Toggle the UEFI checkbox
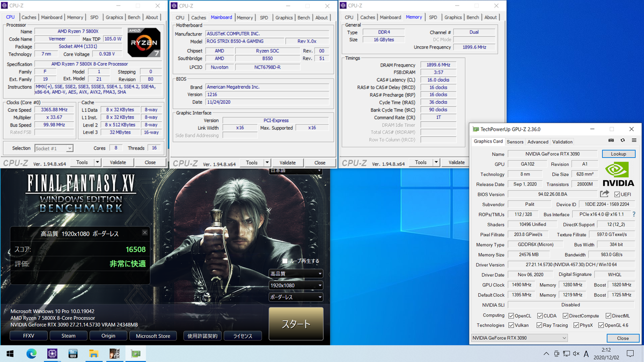 [617, 194]
